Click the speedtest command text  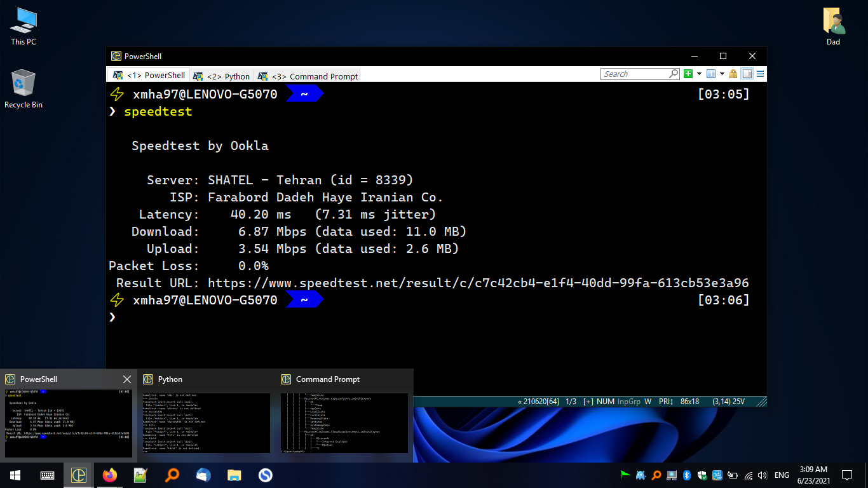(158, 112)
